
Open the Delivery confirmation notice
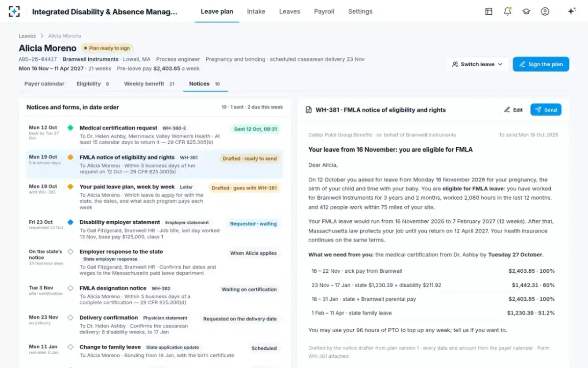(154, 324)
